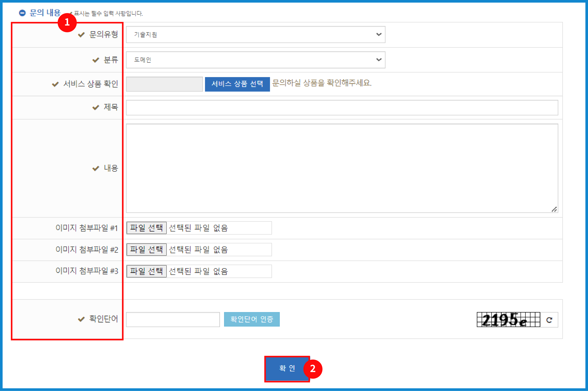Choose file for 이미지 첨부파일 #3
This screenshot has height=391, width=588.
coord(146,271)
